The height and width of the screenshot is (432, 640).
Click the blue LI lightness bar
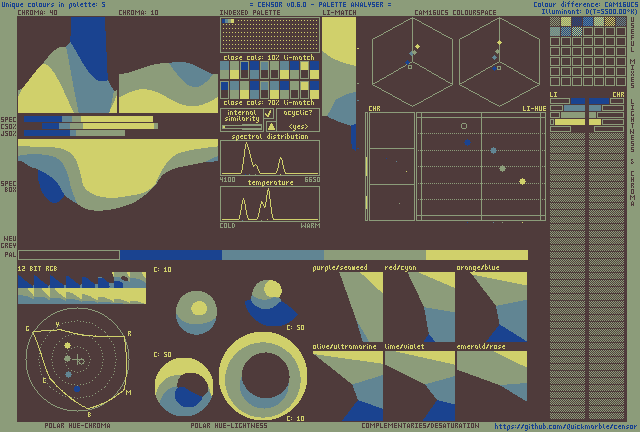(578, 101)
